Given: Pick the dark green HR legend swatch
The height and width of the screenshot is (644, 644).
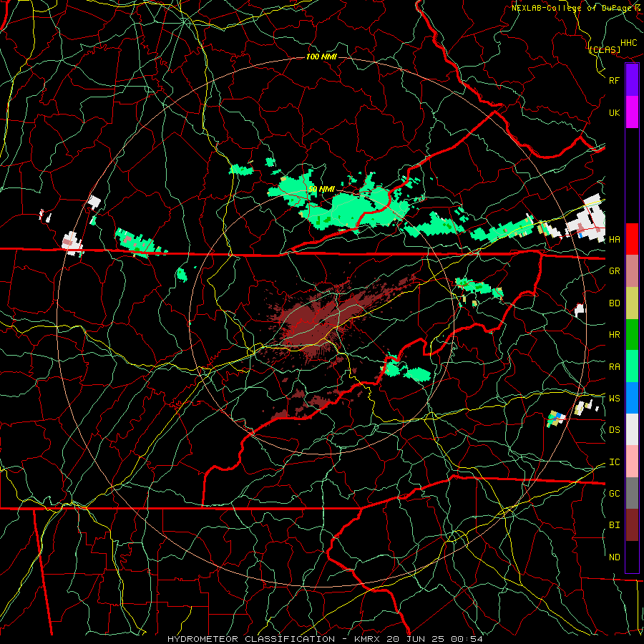Looking at the screenshot, I should pos(632,335).
